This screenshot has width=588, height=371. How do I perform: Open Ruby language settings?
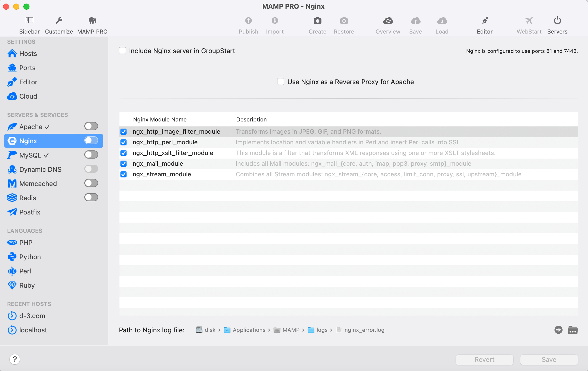coord(54,285)
